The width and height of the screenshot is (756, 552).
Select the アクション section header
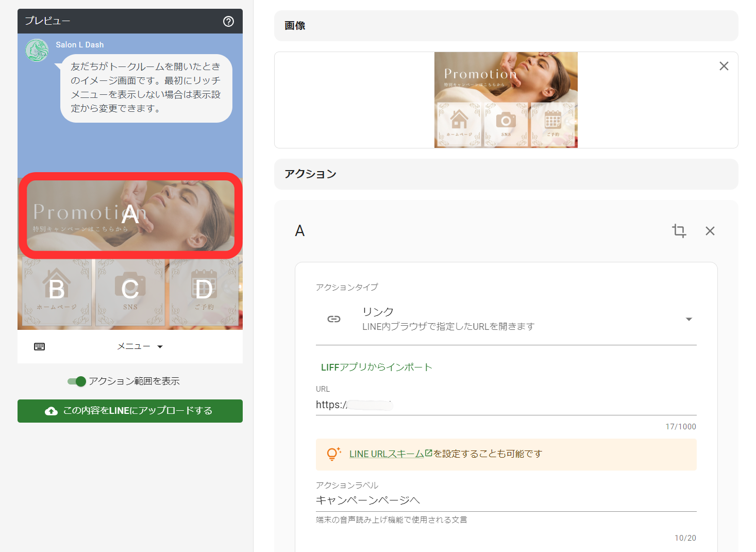point(309,174)
